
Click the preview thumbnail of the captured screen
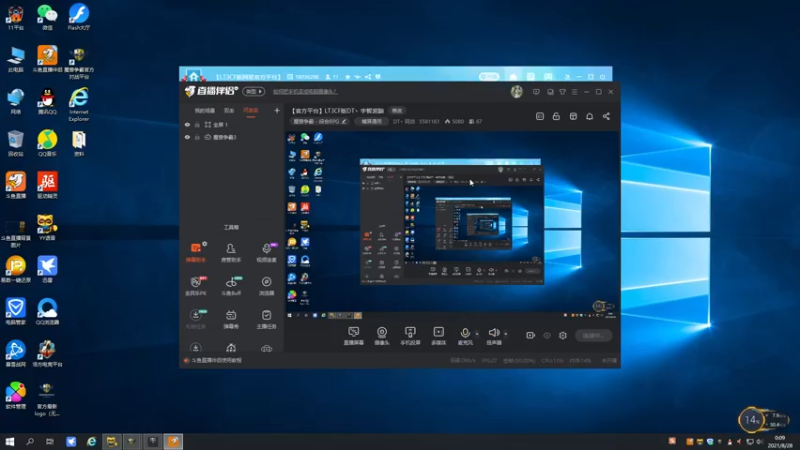(x=451, y=224)
